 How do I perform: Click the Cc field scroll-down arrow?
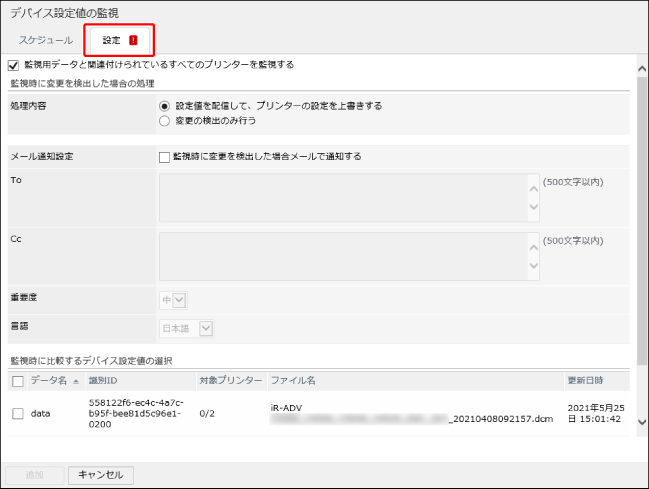[533, 266]
